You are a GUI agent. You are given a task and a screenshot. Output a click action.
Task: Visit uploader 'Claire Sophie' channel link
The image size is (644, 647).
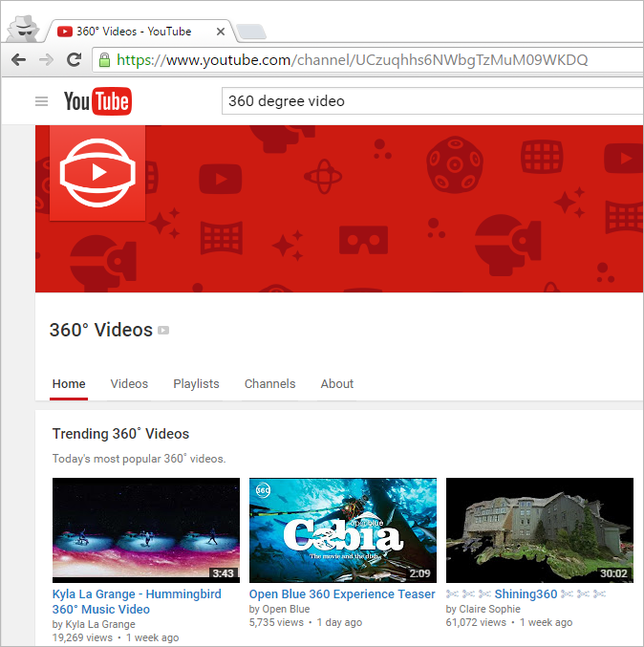[x=490, y=609]
